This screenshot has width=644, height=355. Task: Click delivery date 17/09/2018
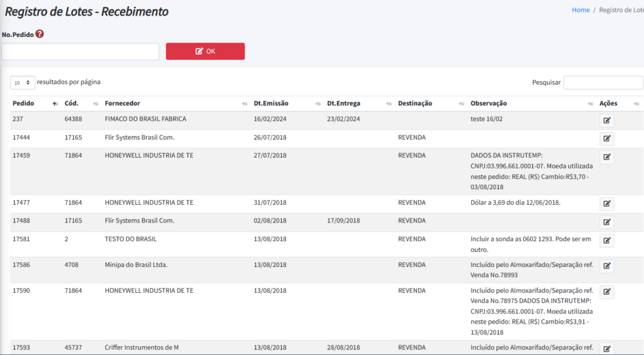(x=343, y=221)
